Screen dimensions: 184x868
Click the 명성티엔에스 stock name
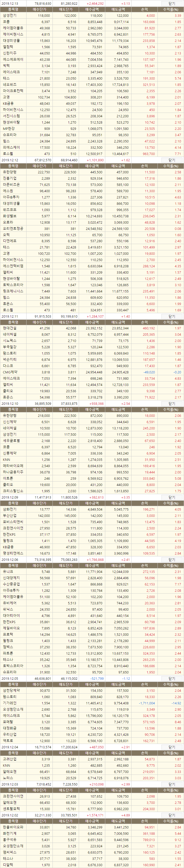point(13,553)
